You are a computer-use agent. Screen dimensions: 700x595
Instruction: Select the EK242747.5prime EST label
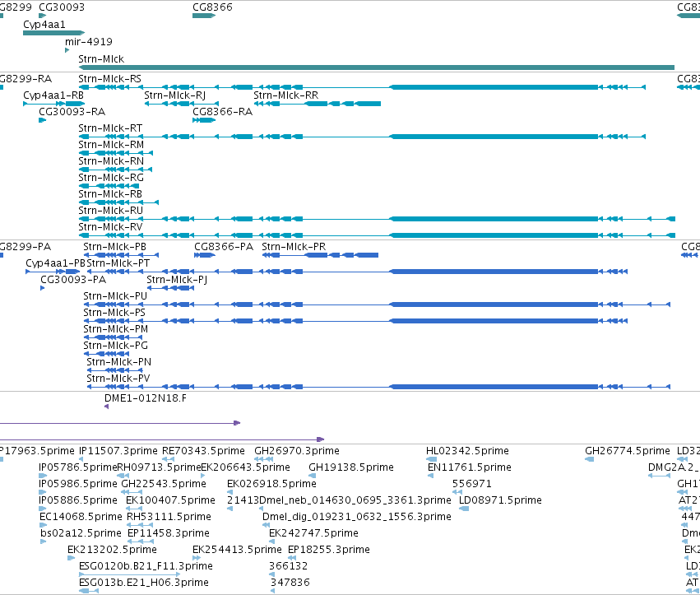click(314, 534)
